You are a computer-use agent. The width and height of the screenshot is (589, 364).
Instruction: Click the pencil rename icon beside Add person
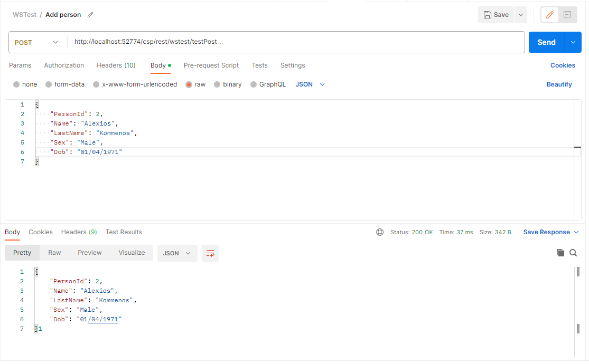[90, 15]
